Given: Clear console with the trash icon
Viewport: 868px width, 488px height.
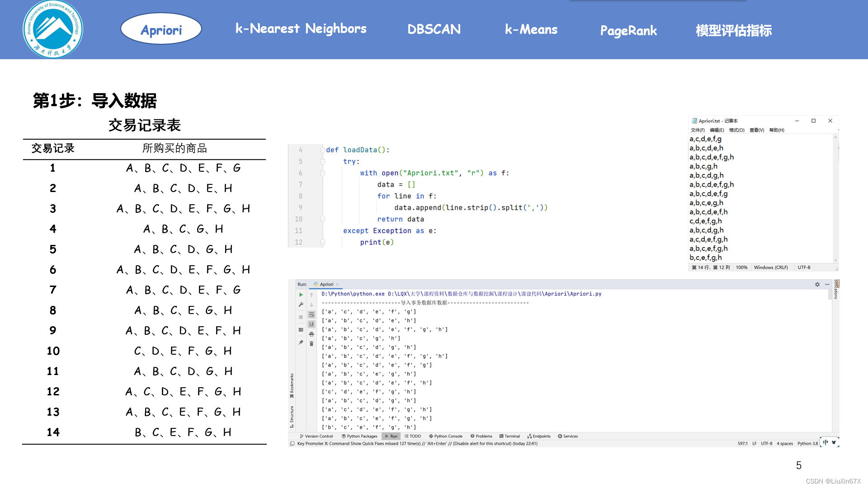Looking at the screenshot, I should [311, 343].
